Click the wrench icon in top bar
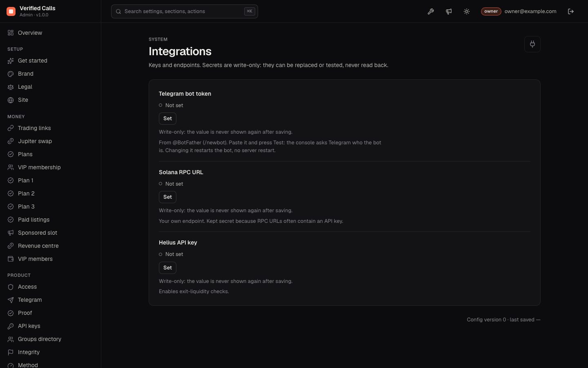Screen dimensions: 588x368 click(431, 11)
